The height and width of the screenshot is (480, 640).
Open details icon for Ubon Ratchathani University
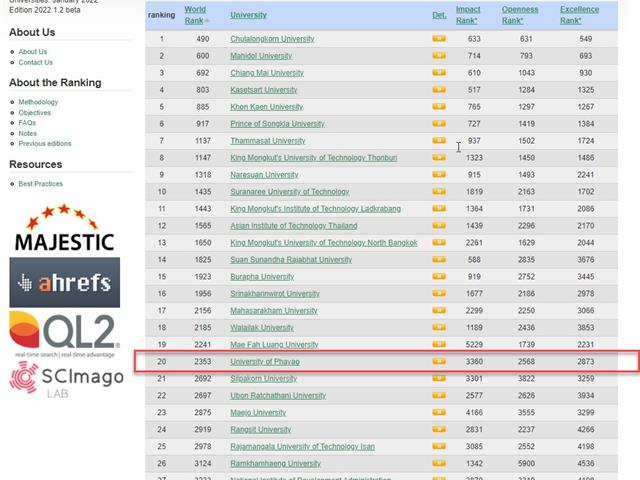(439, 396)
